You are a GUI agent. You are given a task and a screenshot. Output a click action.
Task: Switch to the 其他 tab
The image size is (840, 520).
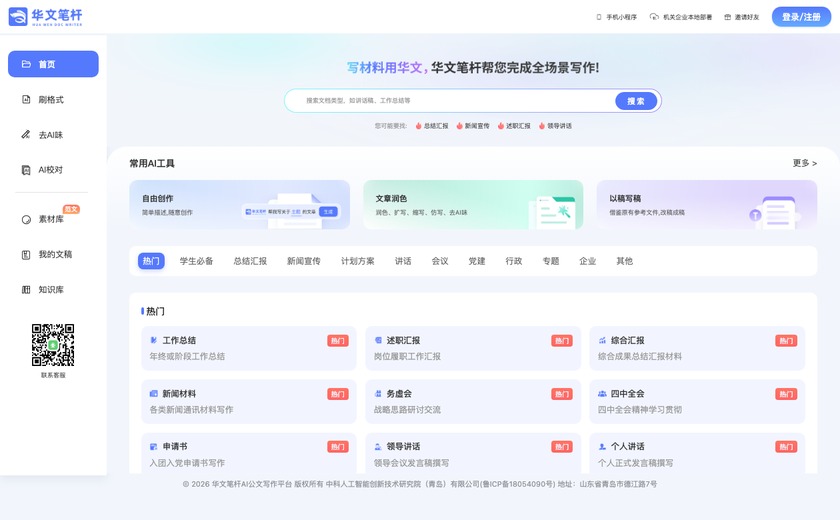(625, 261)
